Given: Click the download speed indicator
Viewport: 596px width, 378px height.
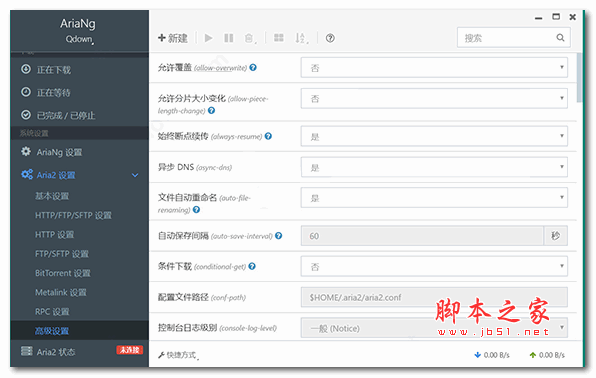Looking at the screenshot, I should point(492,355).
